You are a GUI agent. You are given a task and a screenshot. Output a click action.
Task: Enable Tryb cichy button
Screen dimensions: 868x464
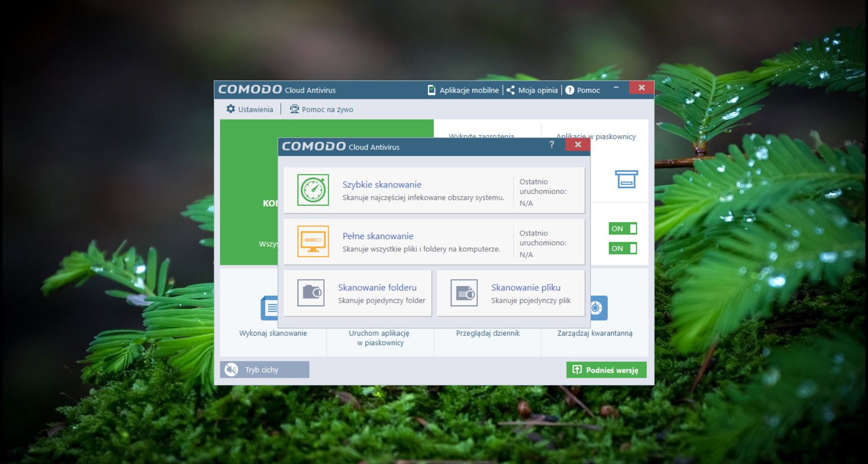tap(264, 370)
